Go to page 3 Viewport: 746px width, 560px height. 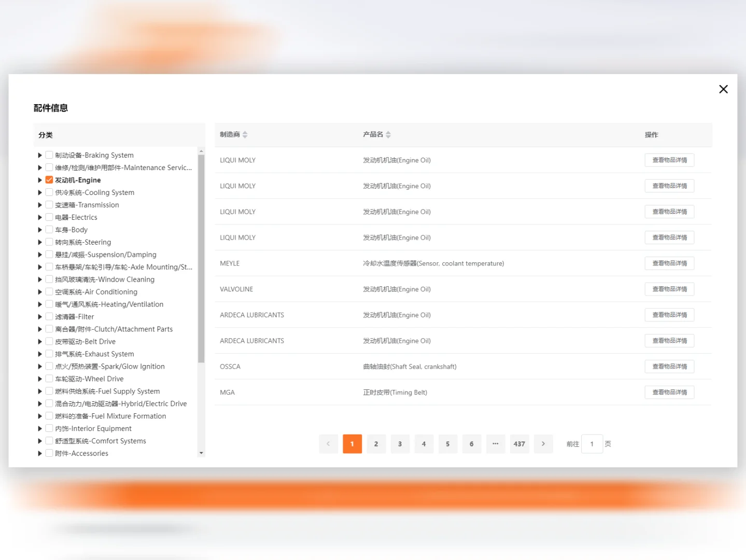[400, 444]
